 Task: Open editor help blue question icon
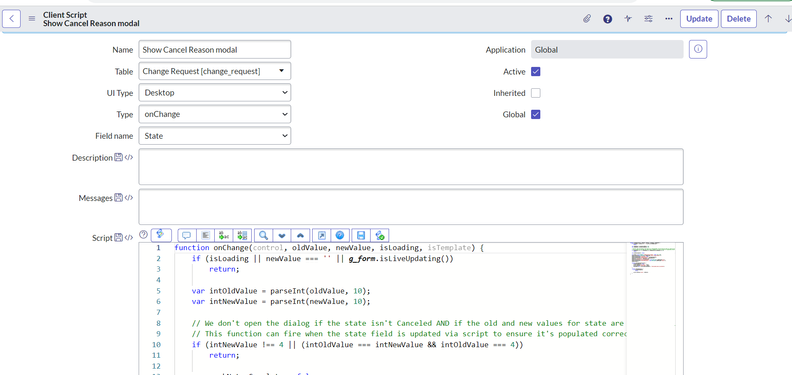click(340, 236)
